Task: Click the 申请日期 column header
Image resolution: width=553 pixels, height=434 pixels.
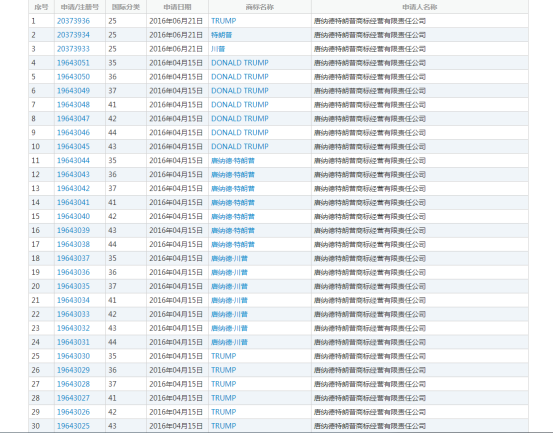Action: [177, 7]
